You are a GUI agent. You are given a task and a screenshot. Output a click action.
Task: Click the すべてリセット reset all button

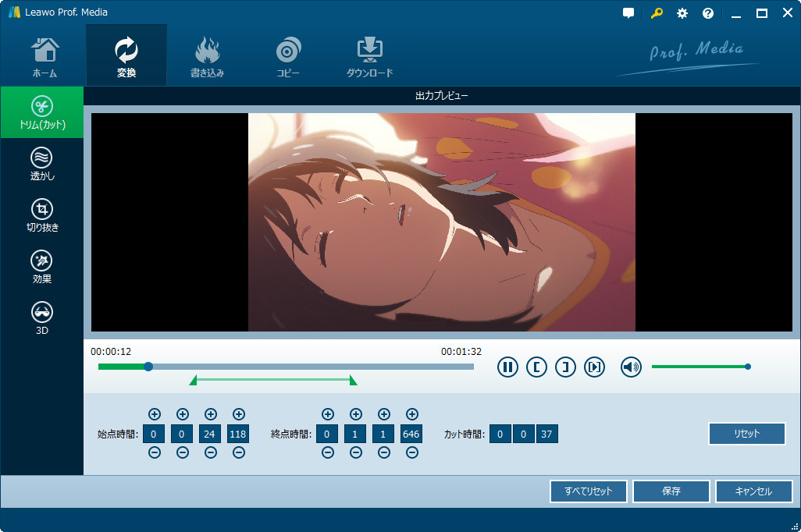(589, 491)
